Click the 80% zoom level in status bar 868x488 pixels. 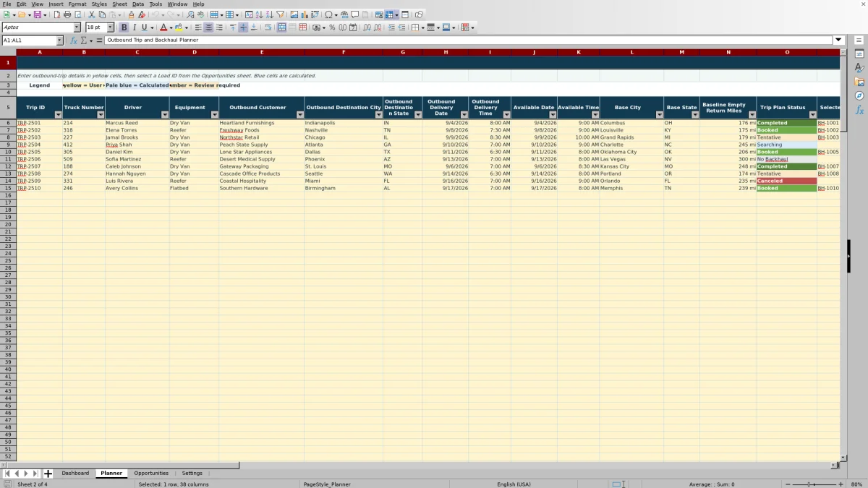856,484
